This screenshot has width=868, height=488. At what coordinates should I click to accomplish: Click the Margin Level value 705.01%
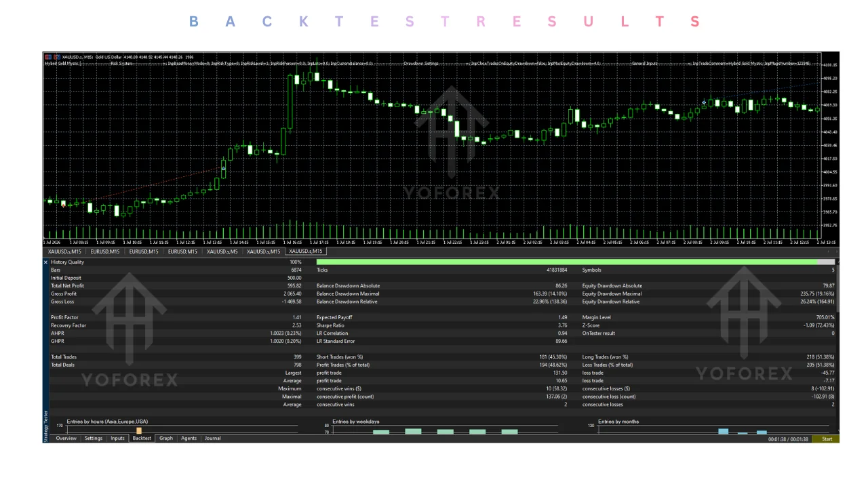[x=825, y=318]
